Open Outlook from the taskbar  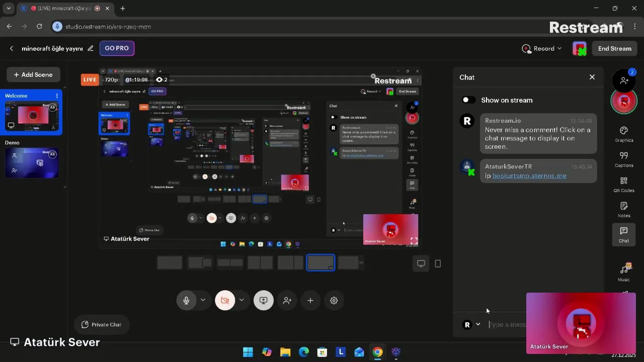(x=359, y=352)
